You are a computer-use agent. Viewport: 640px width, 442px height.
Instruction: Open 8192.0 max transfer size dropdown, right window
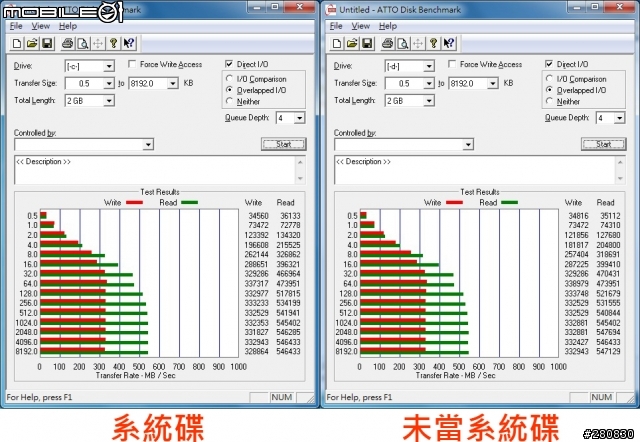(x=493, y=84)
